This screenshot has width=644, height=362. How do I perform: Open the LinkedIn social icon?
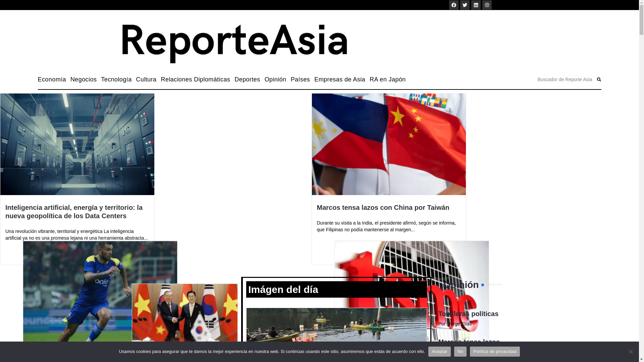pos(476,5)
